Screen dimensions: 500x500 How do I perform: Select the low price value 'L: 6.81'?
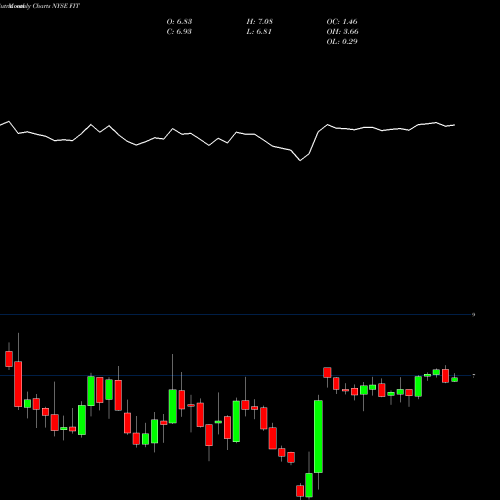coord(259,32)
